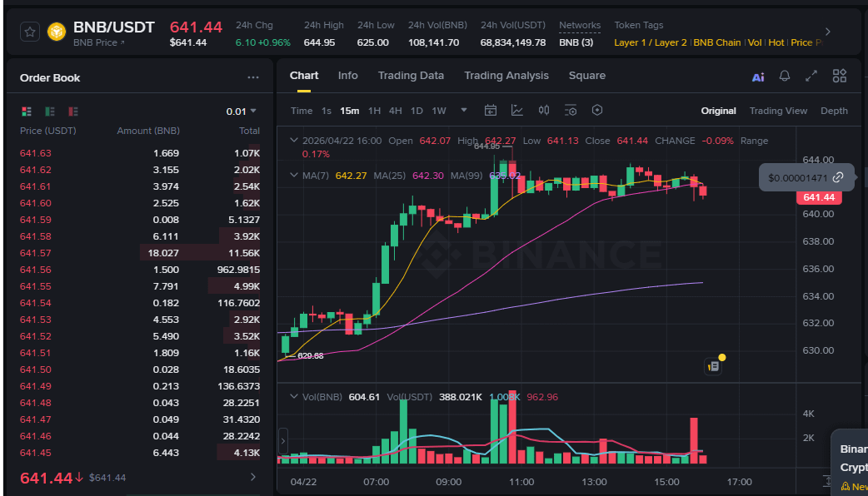
Task: Click the link icon on price tooltip
Action: (838, 177)
